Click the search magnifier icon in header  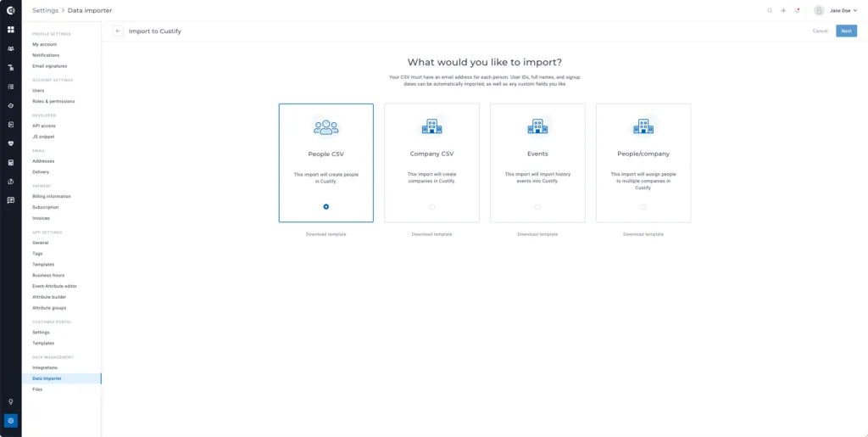click(x=770, y=10)
